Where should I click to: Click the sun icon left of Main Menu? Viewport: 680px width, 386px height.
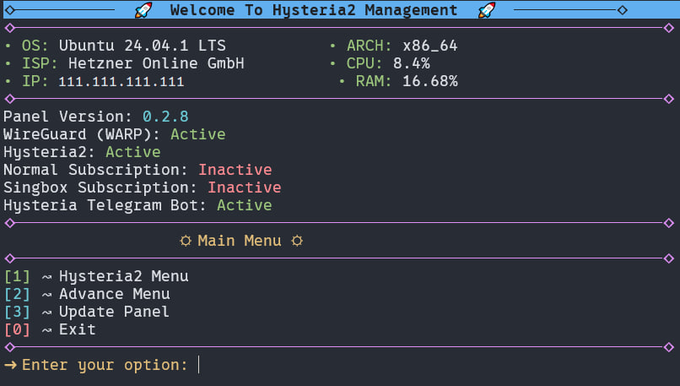[186, 241]
